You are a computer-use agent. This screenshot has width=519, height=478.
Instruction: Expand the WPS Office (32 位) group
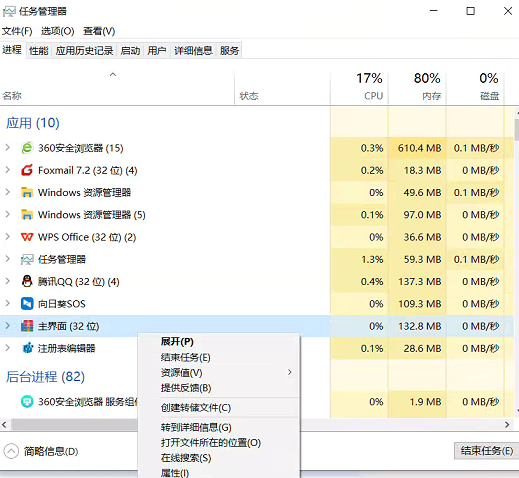tap(8, 237)
